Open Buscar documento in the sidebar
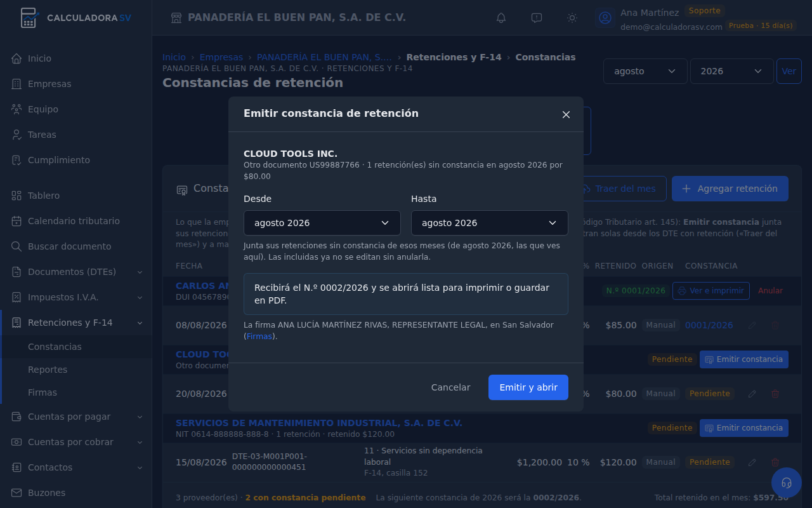The image size is (812, 508). [x=76, y=246]
